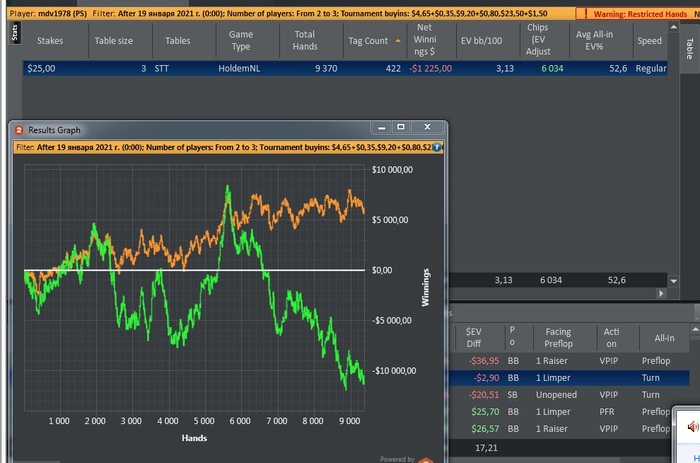This screenshot has height=463, width=700.
Task: Click the Warning: Restricted Hands notice
Action: (x=640, y=14)
